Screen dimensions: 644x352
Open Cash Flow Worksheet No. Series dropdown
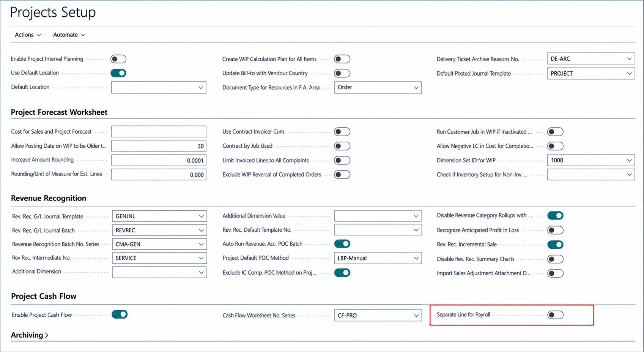(x=378, y=316)
